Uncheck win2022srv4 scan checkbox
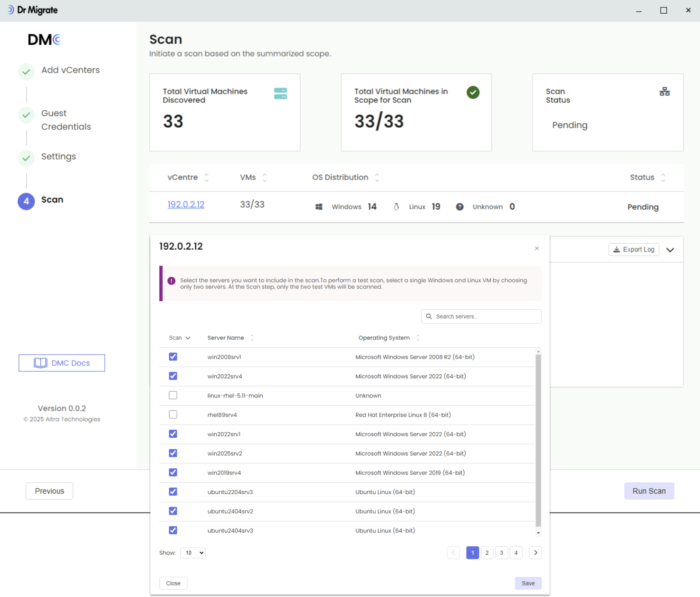The width and height of the screenshot is (700, 597). [173, 376]
